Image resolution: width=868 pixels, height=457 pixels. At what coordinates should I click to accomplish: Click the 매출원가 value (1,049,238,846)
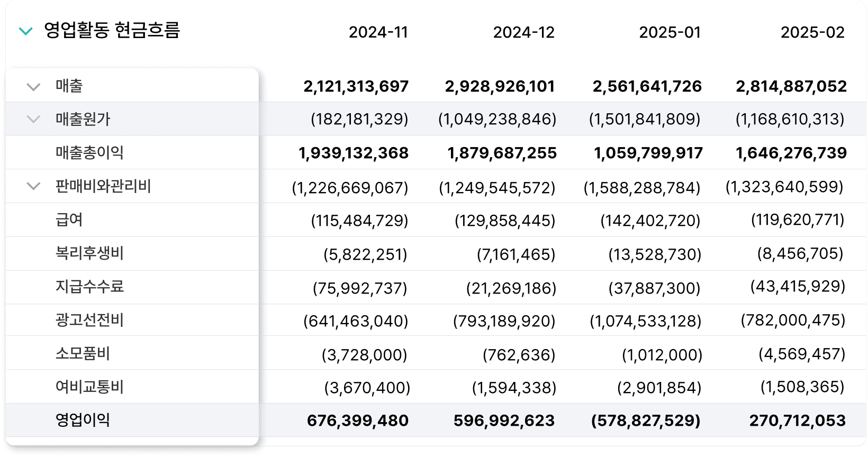pyautogui.click(x=497, y=119)
